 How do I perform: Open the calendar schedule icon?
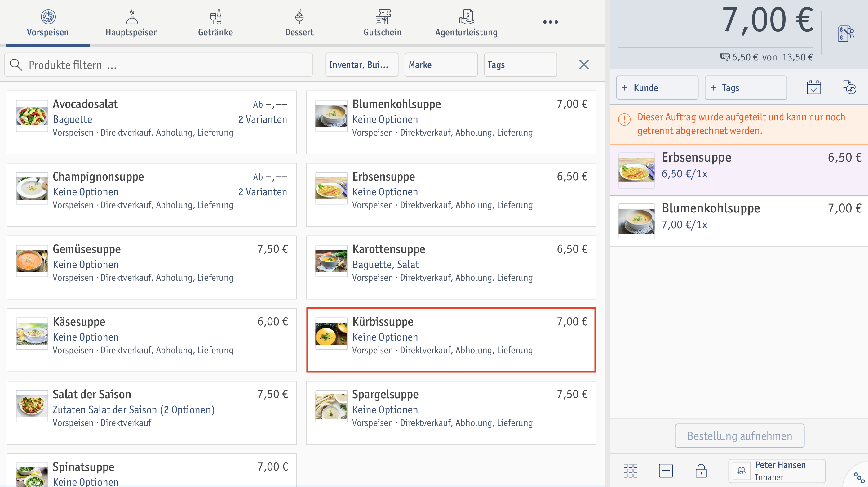(x=814, y=88)
